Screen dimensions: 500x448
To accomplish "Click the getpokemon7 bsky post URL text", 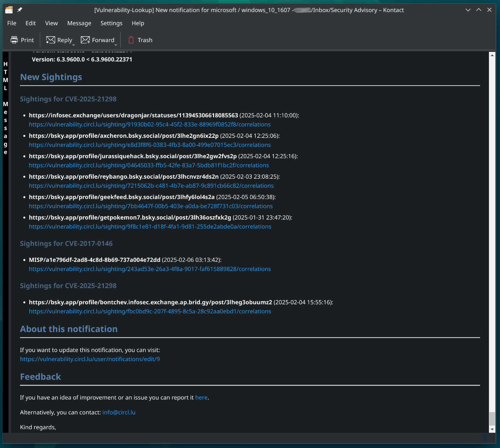I will [130, 217].
